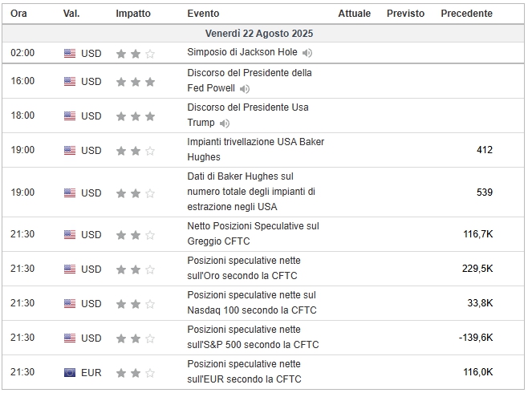Click speaker icon beside Fed Powell

244,89
